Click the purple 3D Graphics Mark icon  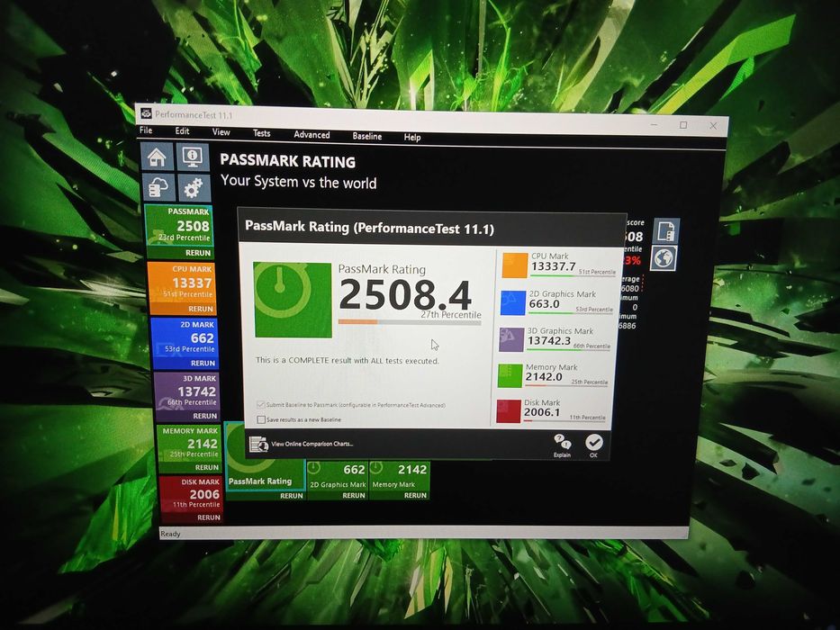point(511,339)
